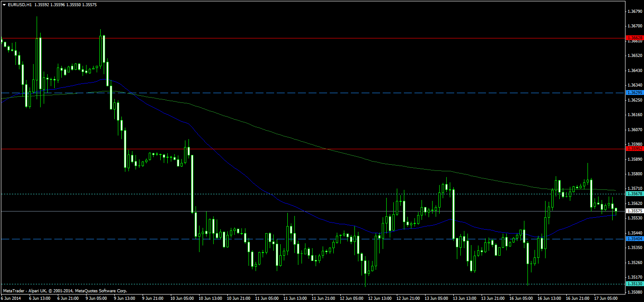This screenshot has width=644, height=302.
Task: Click the triangle icon beside EURUSD,H1
Action: (4, 4)
